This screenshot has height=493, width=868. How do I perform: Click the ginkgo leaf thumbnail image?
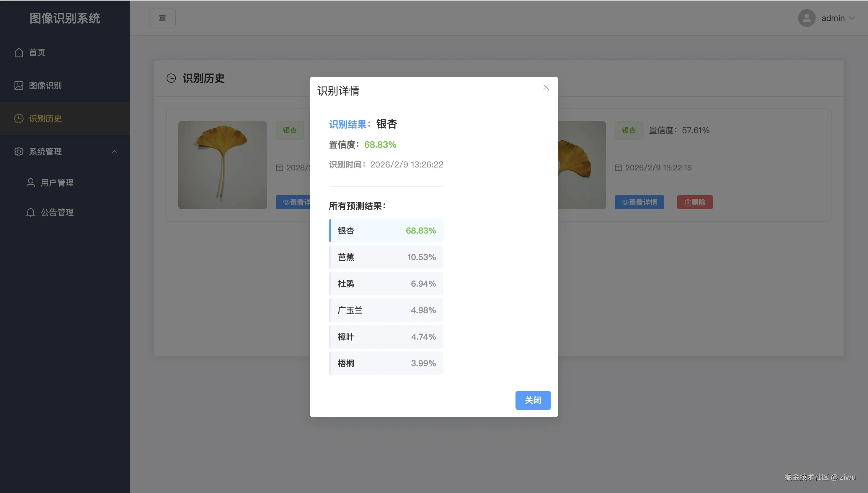tap(222, 165)
